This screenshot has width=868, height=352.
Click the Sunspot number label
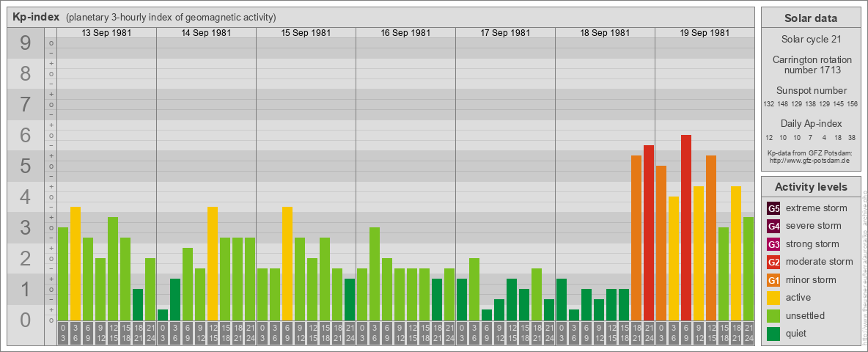pos(812,91)
